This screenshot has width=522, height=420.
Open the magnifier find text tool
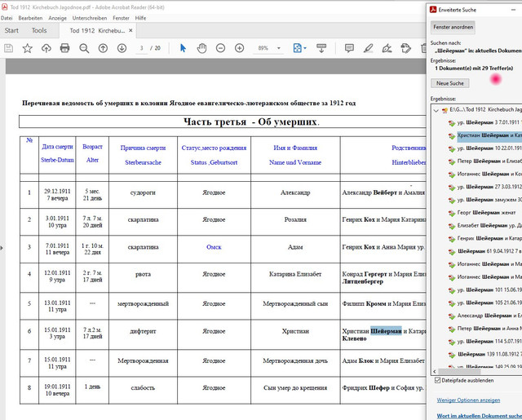[84, 48]
